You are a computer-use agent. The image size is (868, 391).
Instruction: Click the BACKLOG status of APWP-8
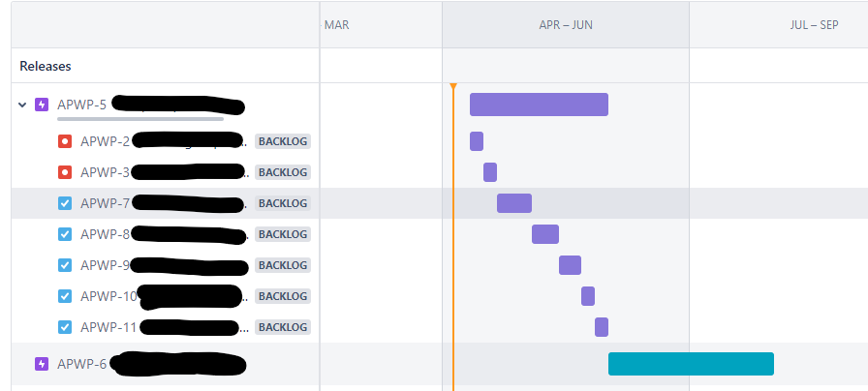283,234
